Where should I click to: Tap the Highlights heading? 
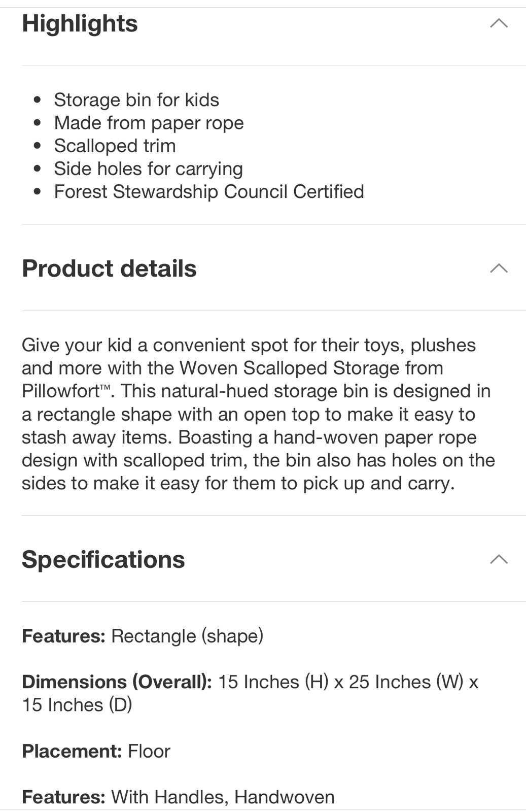[80, 23]
